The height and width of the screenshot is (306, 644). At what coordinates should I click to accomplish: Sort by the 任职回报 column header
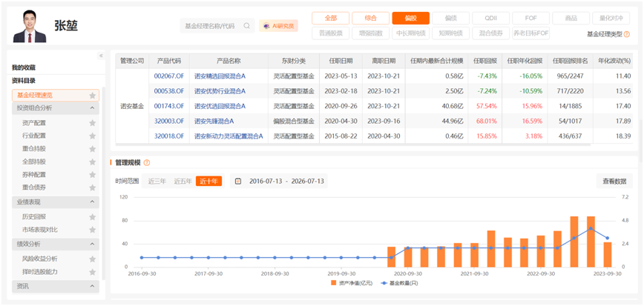coord(485,61)
